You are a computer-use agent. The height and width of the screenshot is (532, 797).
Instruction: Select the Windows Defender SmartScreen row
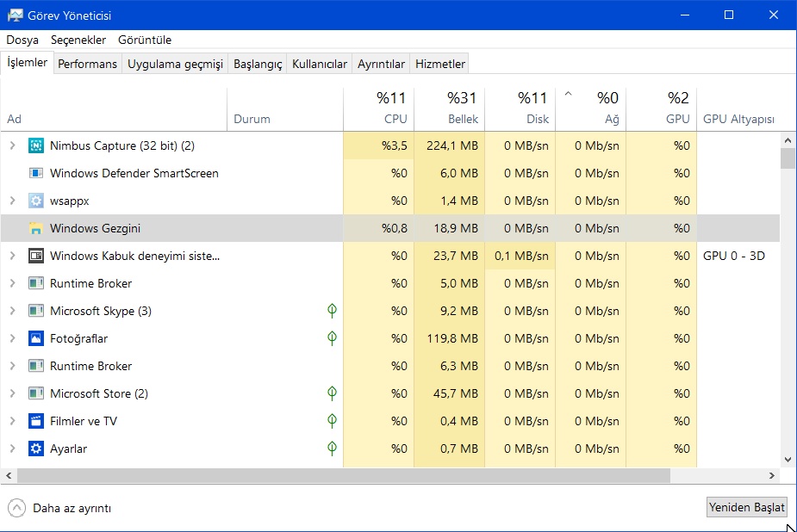389,173
